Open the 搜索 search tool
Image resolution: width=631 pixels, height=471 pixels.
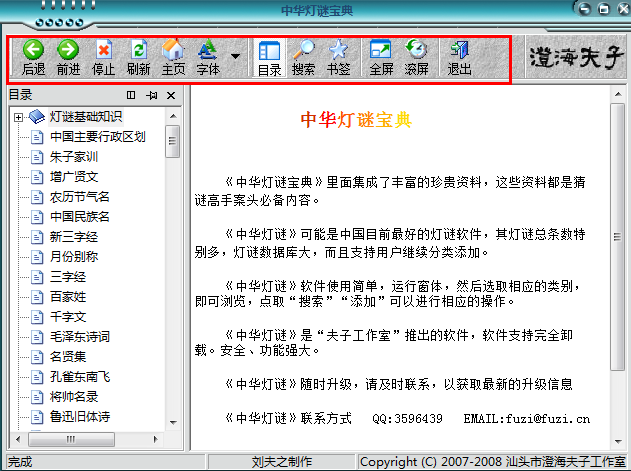pos(303,58)
